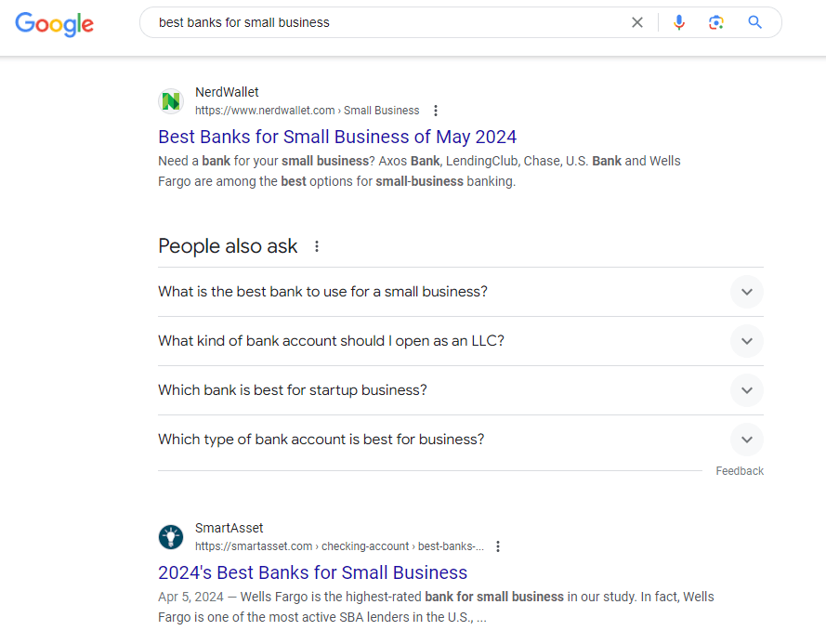
Task: Open Google Lens image search icon
Action: [716, 22]
